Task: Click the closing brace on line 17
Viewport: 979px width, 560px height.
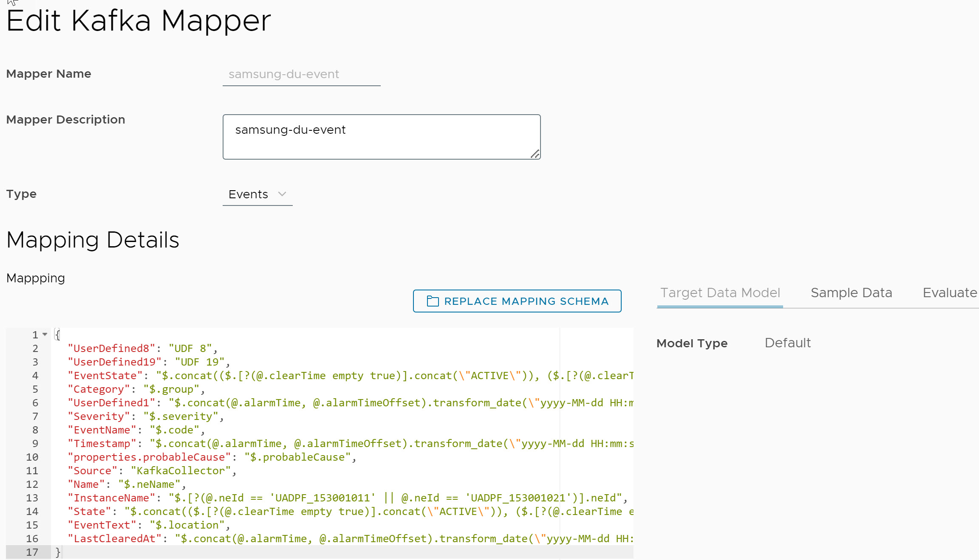Action: (58, 552)
